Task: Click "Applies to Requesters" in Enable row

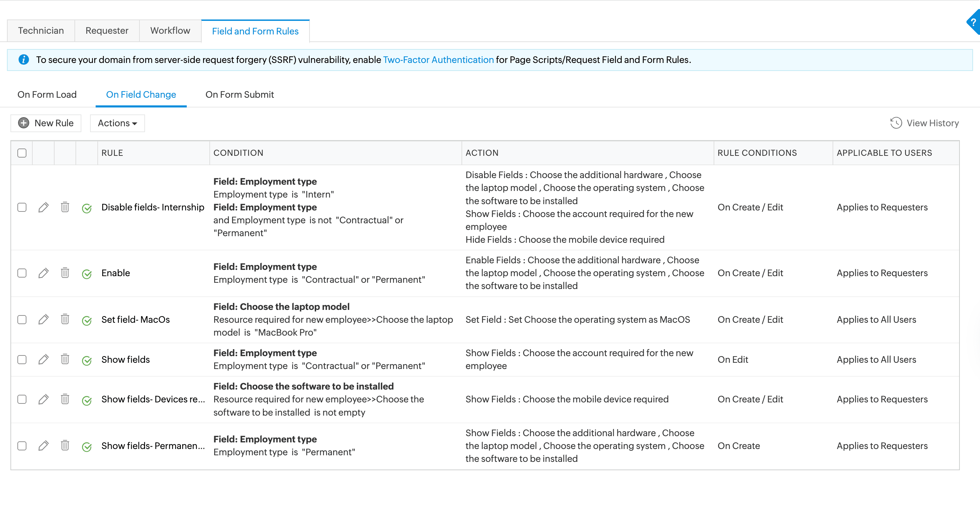Action: [x=882, y=273]
